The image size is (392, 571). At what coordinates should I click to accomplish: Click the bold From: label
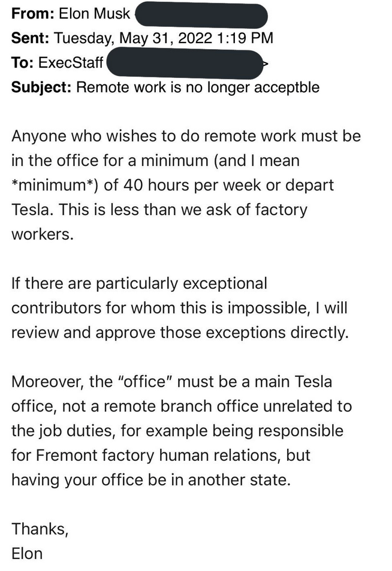(x=33, y=13)
